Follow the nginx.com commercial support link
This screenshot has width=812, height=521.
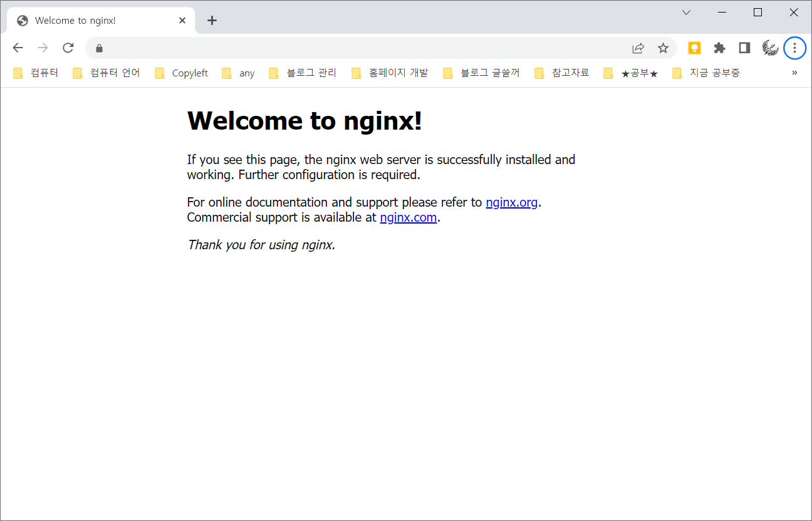pos(409,217)
